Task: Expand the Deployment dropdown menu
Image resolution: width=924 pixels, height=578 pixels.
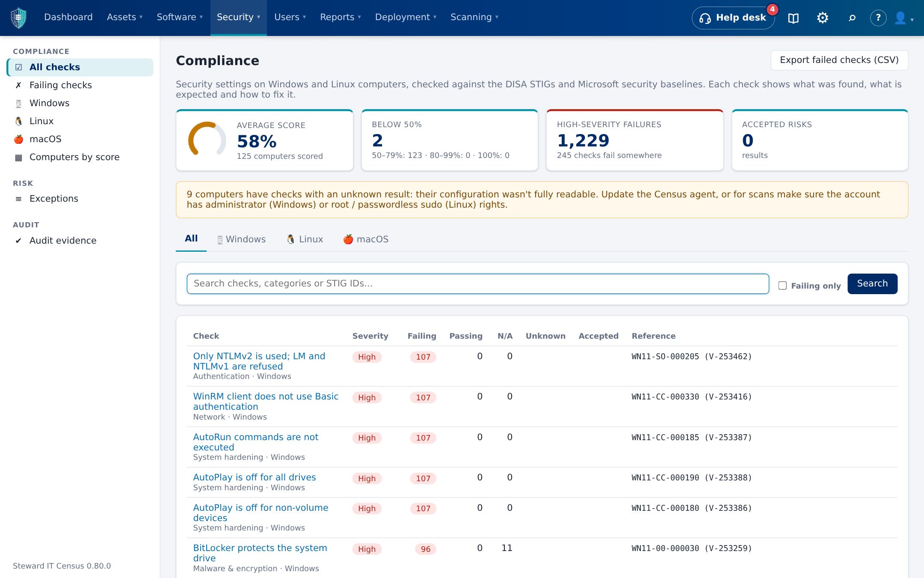Action: tap(406, 17)
